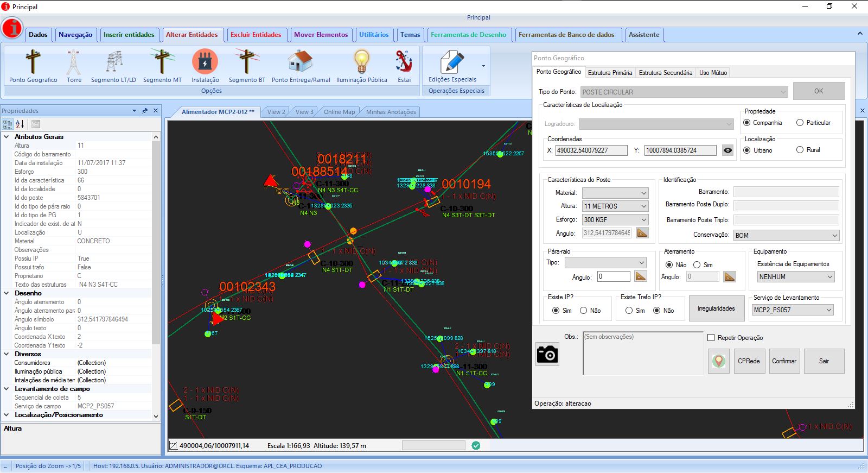Click the map pin location button
Screen dimensions: 868x473
point(719,361)
